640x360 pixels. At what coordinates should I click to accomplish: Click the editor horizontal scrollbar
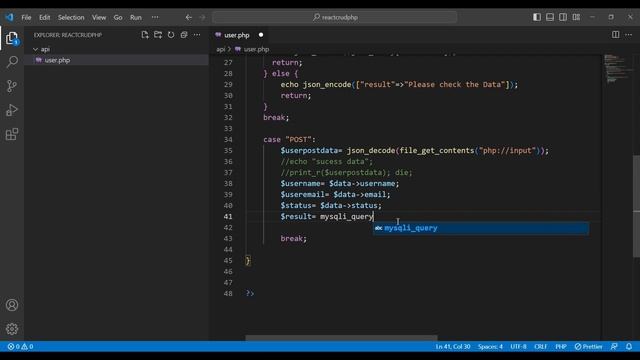pos(341,338)
